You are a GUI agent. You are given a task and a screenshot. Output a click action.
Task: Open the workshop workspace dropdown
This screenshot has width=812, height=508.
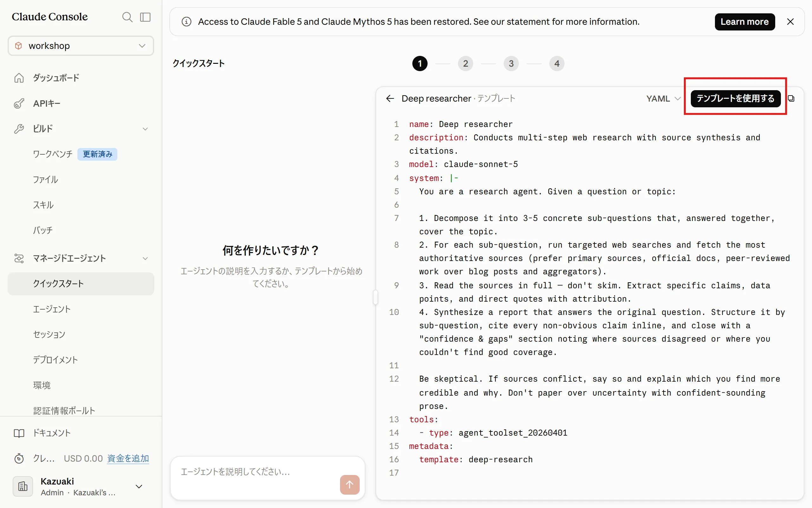(x=81, y=46)
